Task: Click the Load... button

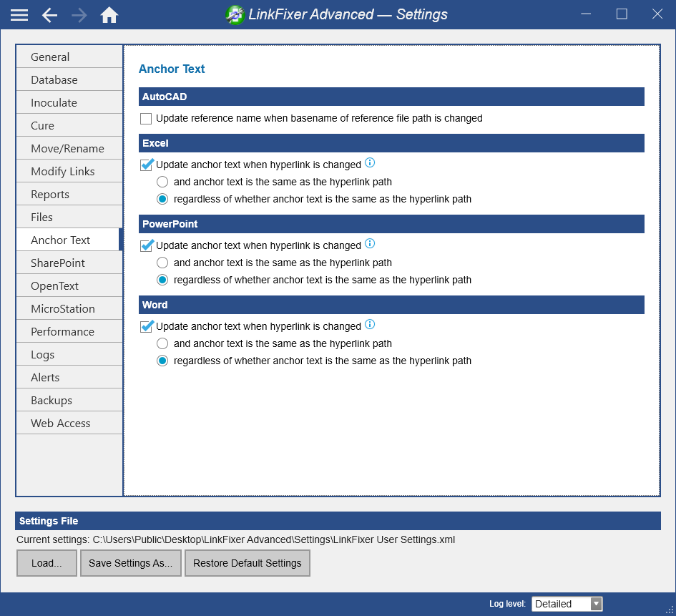Action: coord(46,563)
